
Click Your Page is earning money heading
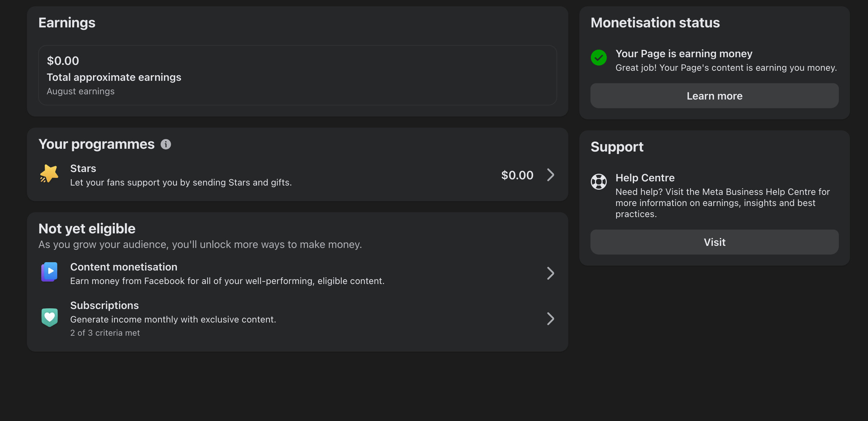tap(684, 54)
